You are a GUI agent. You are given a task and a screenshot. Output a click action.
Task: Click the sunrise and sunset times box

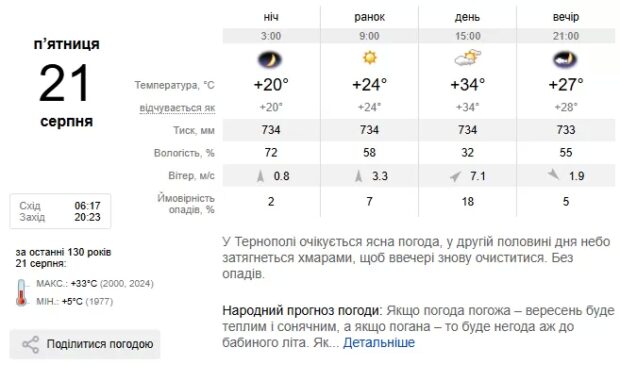click(60, 211)
